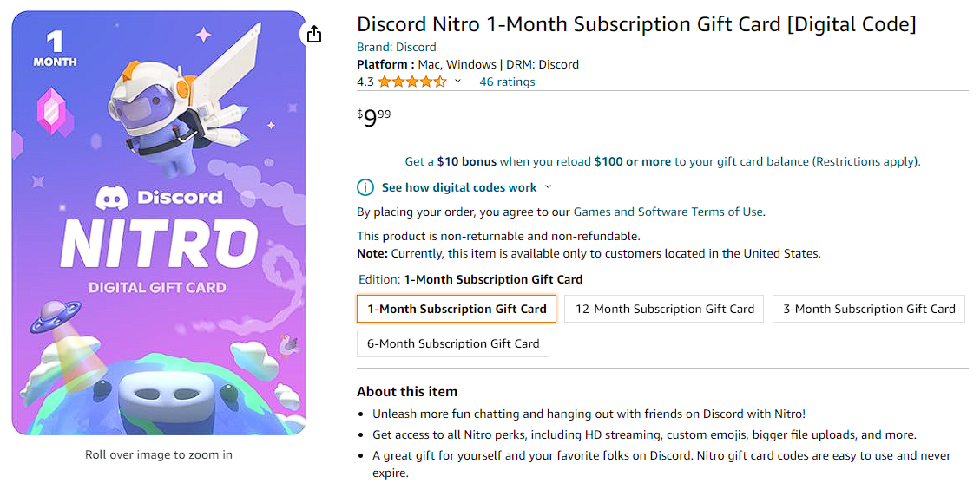Click the Discord logo on gift card
This screenshot has width=980, height=483.
[x=111, y=199]
